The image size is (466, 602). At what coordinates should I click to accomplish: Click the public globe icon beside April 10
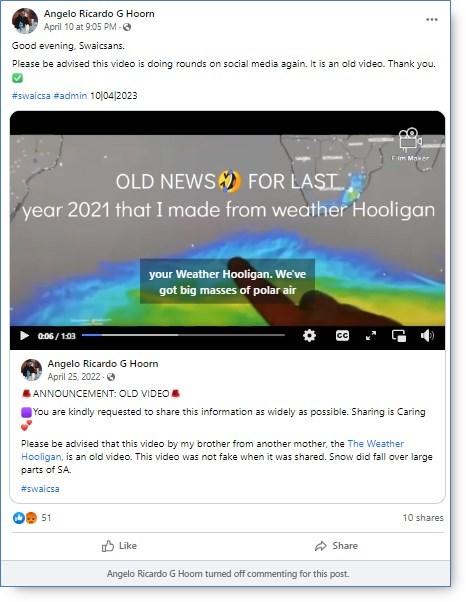pos(127,27)
